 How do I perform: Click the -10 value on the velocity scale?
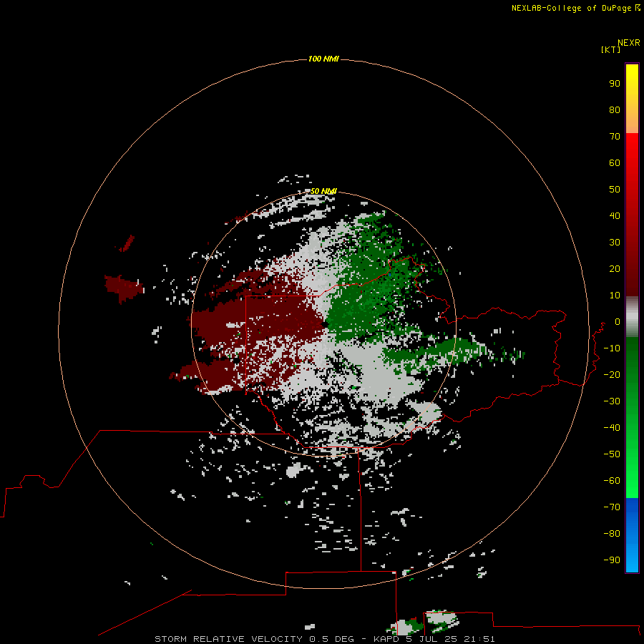612,348
